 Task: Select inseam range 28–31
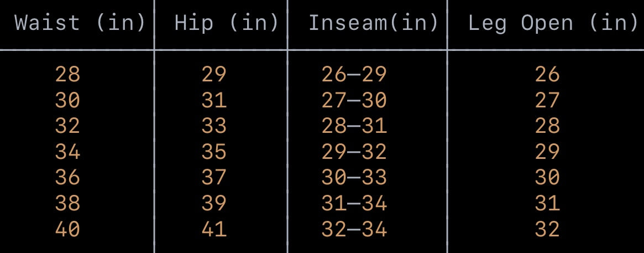(x=354, y=126)
